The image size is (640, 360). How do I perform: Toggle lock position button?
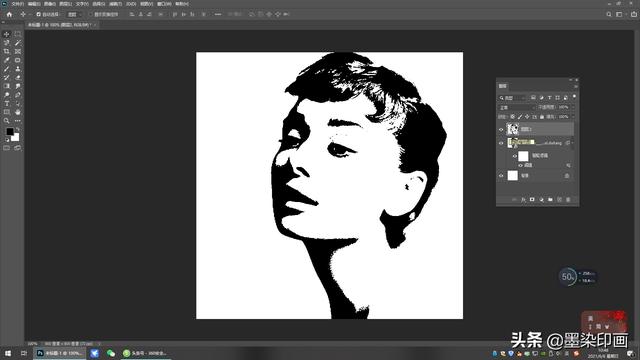527,117
